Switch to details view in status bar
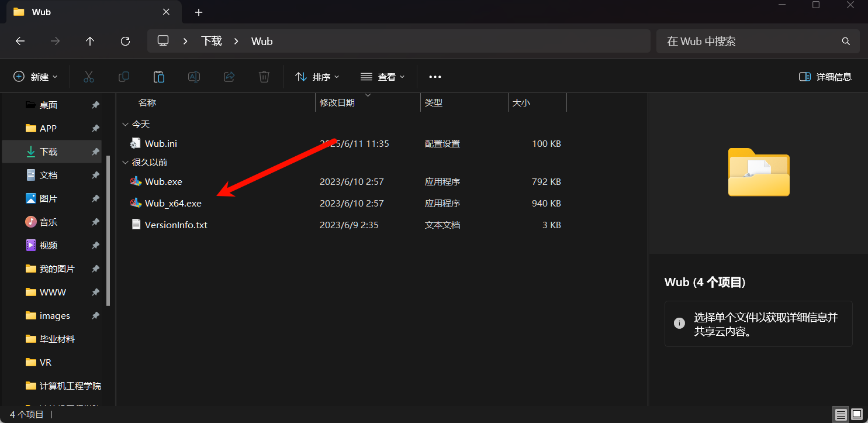The width and height of the screenshot is (868, 423). (841, 414)
